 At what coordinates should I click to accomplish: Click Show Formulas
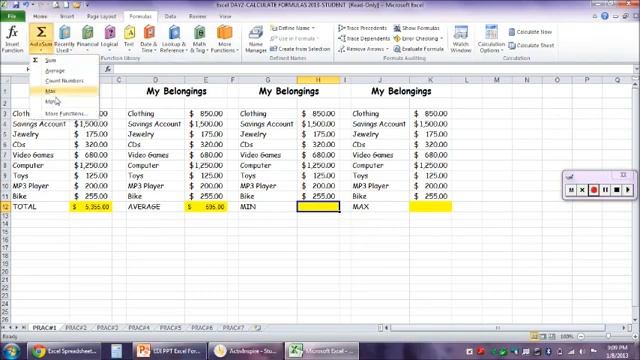coord(417,28)
